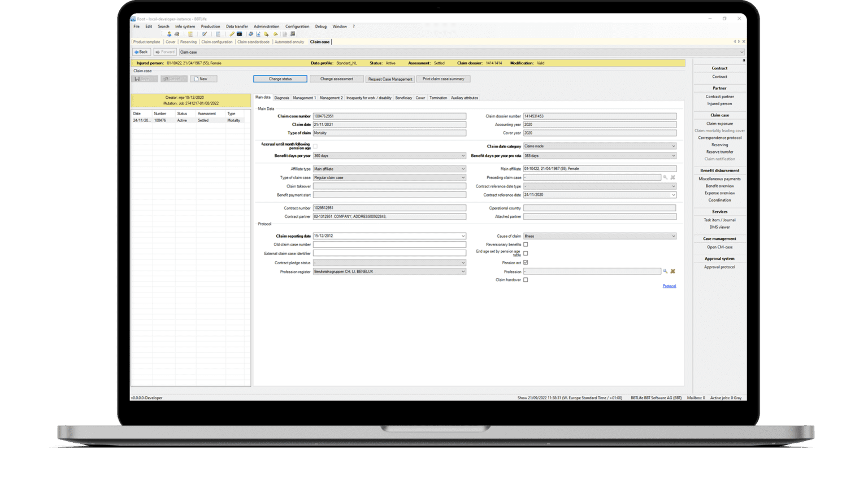Click the clear (X) icon next to Profession
868x502 pixels.
(672, 271)
